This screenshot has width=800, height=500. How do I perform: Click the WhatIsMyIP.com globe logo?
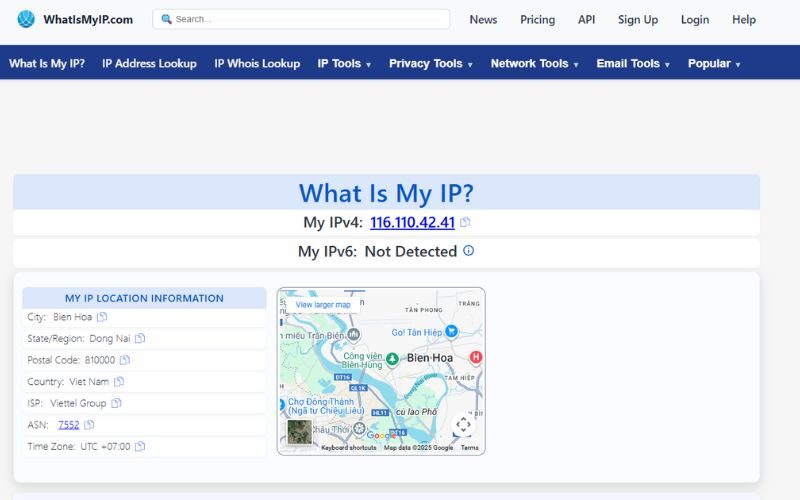(x=26, y=19)
